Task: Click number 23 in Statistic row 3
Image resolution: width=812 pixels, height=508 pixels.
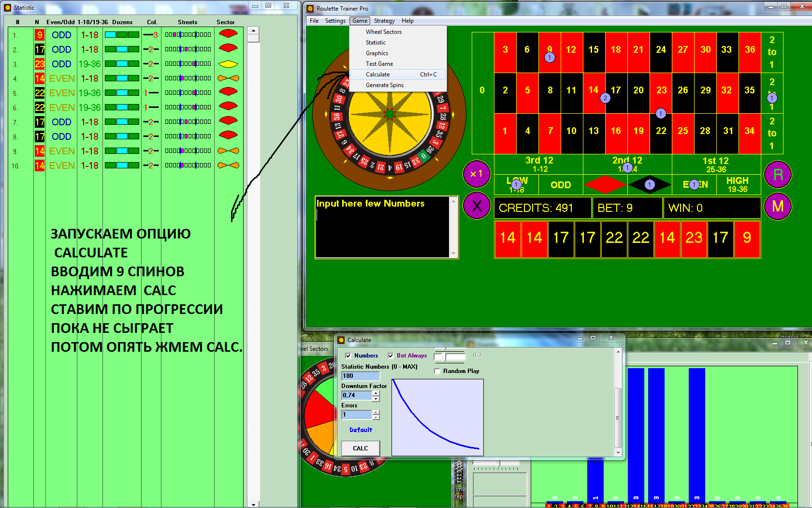Action: click(40, 64)
